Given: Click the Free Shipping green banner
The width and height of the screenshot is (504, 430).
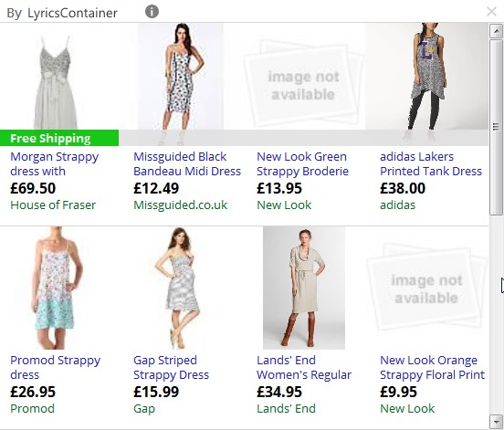Looking at the screenshot, I should [59, 138].
